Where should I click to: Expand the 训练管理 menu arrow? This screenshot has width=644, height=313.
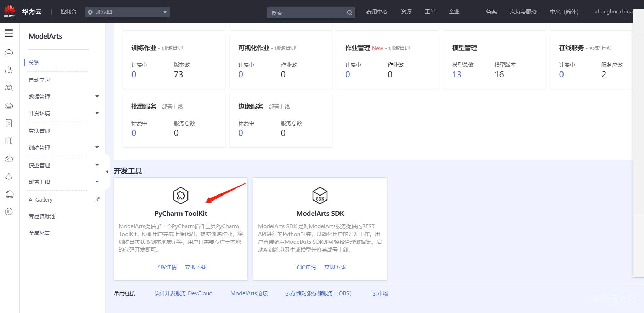tap(97, 147)
